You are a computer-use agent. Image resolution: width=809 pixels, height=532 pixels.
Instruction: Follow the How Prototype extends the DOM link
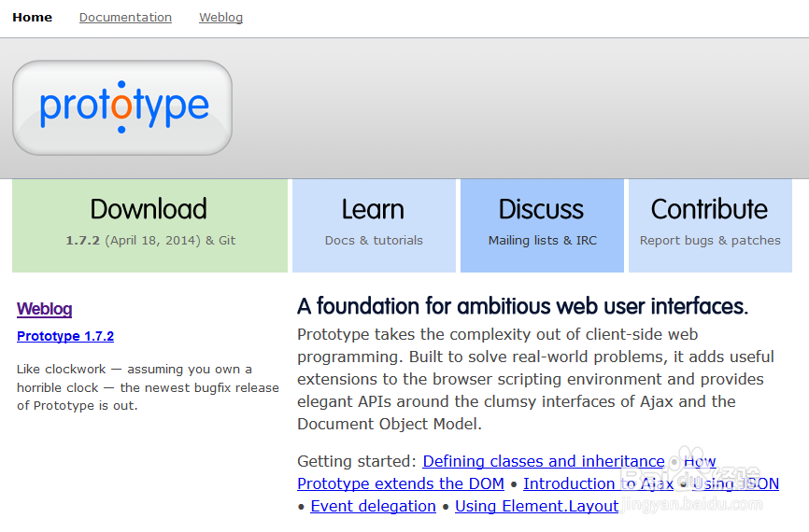[400, 483]
